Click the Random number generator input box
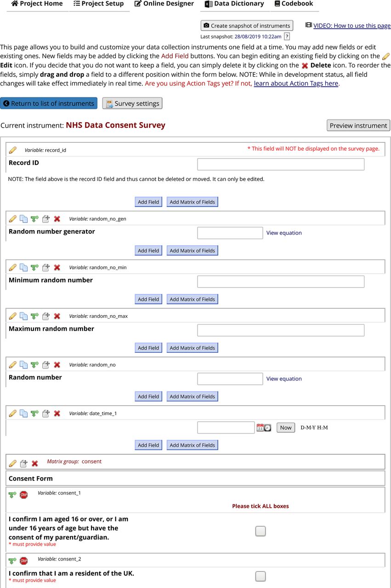 230,233
